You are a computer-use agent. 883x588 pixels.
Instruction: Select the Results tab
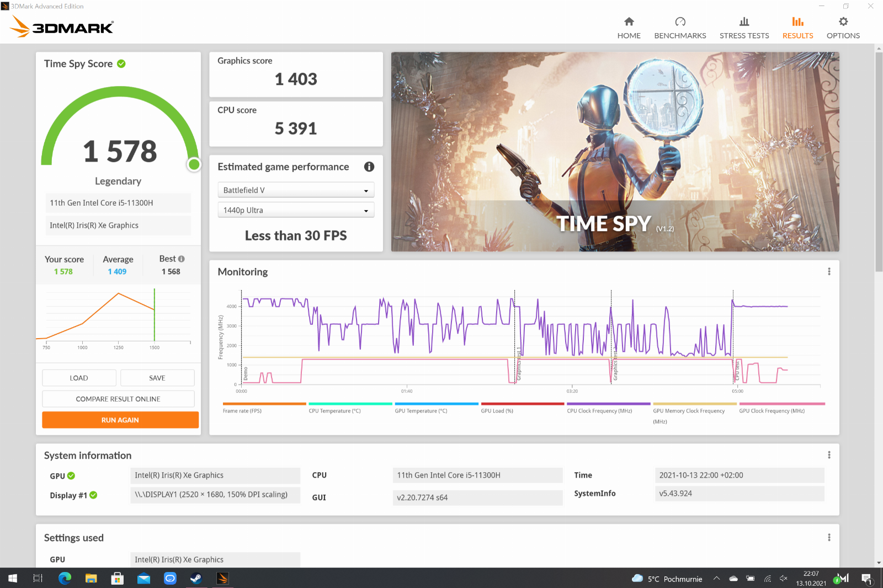tap(797, 28)
